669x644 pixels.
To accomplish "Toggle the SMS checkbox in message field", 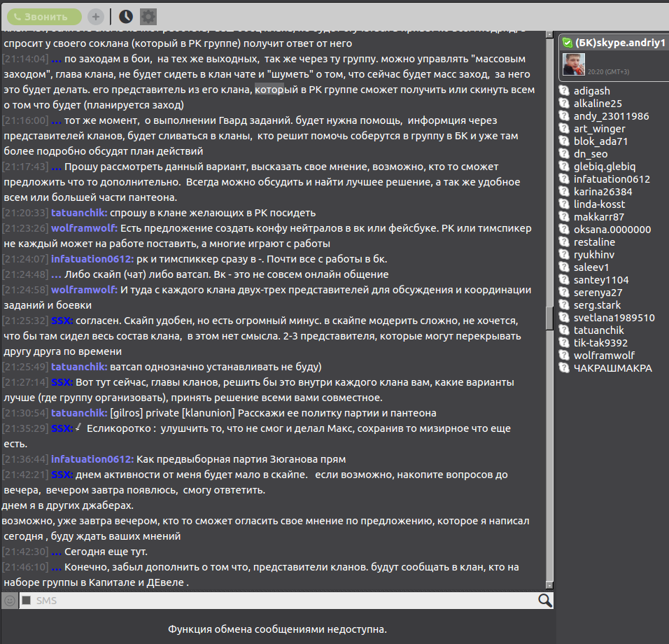I will click(27, 601).
